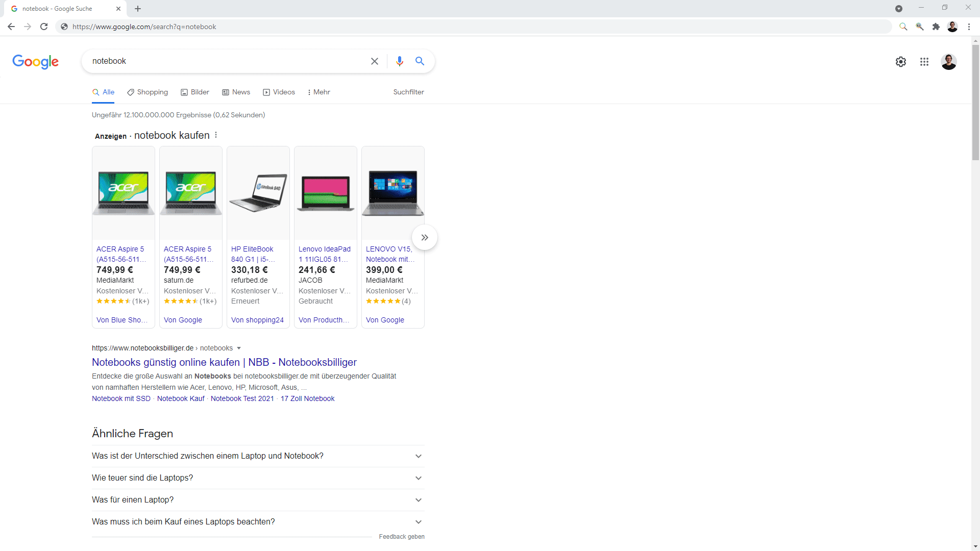
Task: Open a new browser tab with plus icon
Action: (x=138, y=9)
